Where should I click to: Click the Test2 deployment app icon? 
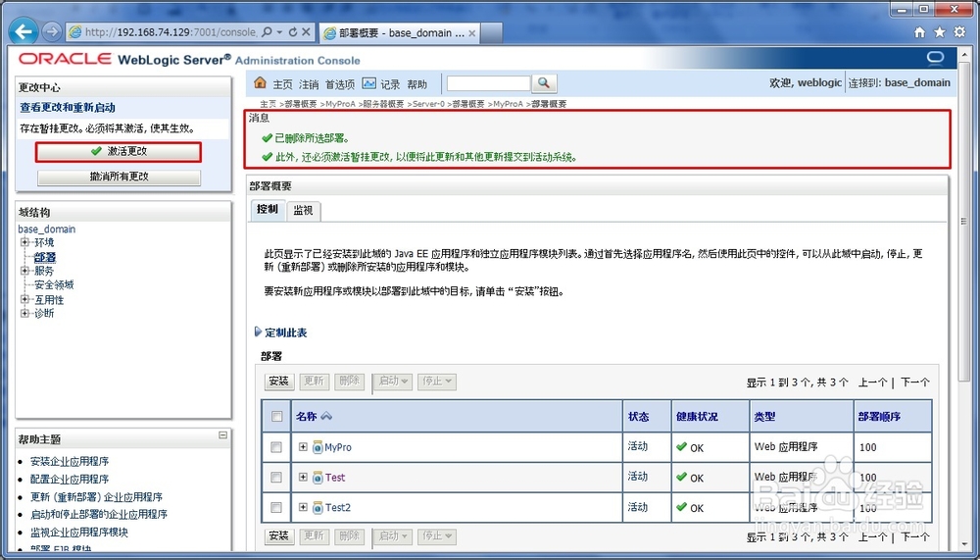(x=318, y=507)
